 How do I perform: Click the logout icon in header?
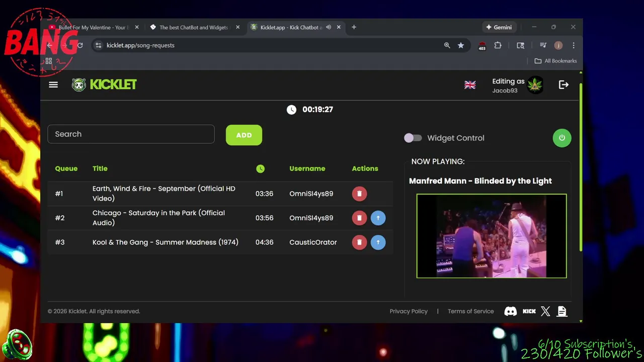(x=563, y=85)
